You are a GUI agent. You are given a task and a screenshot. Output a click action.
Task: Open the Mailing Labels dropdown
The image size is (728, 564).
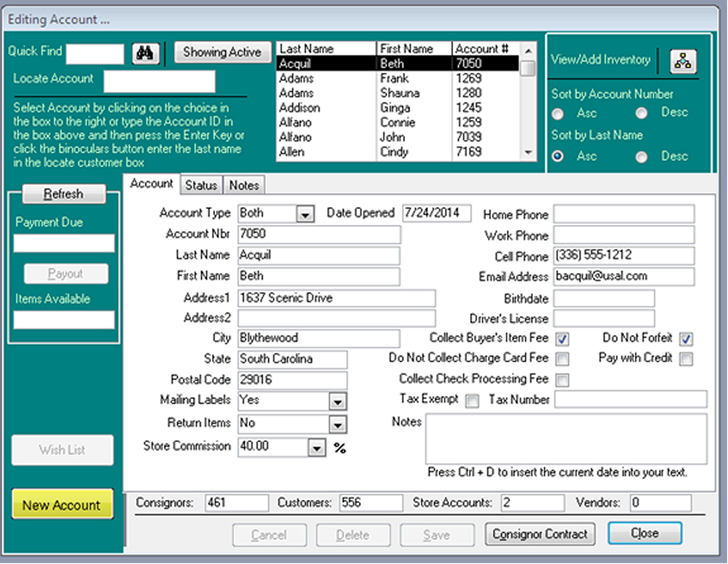[x=337, y=402]
